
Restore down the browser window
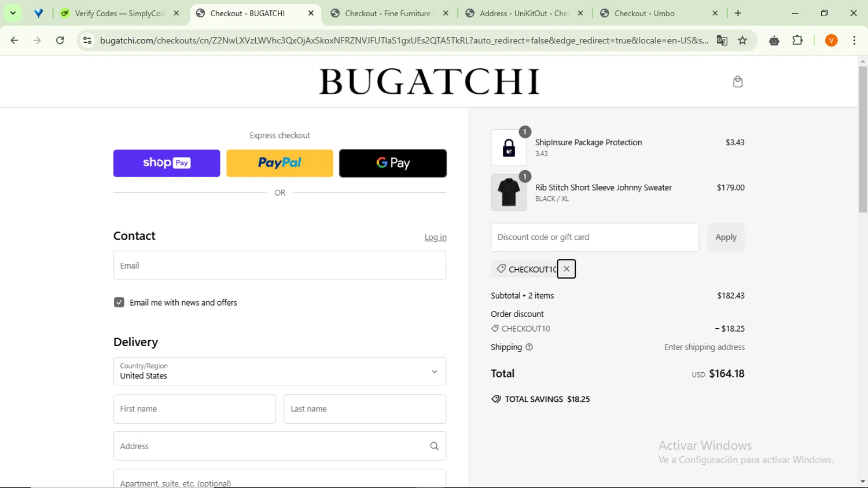[x=824, y=13]
